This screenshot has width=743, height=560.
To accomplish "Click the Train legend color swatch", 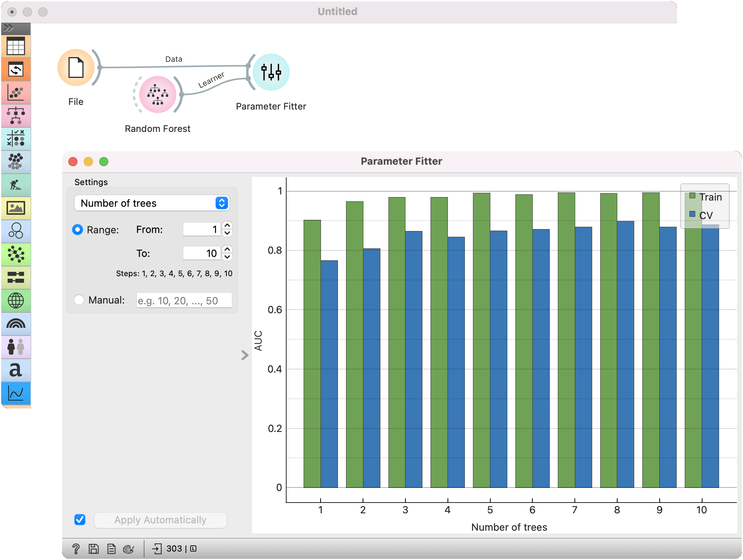I will 692,196.
